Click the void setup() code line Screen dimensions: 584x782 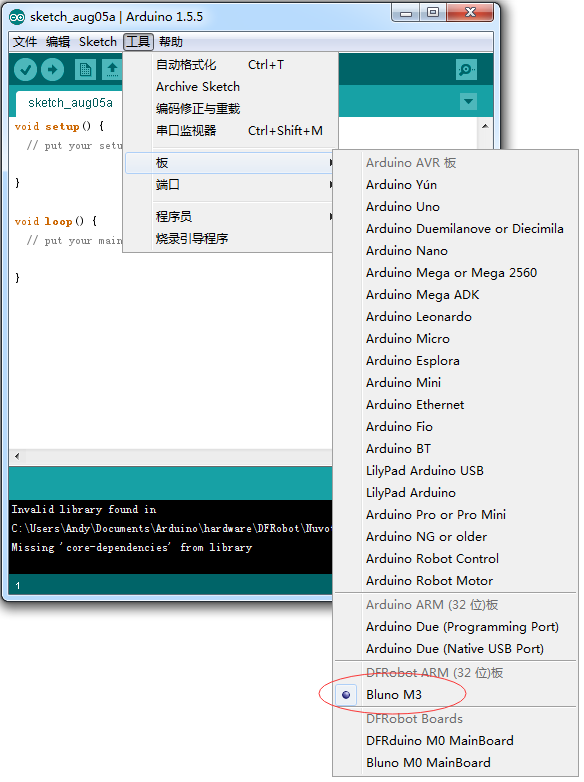point(59,126)
